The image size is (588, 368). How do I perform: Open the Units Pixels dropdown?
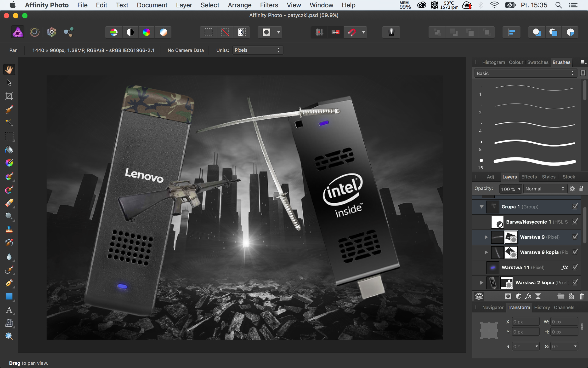point(258,50)
